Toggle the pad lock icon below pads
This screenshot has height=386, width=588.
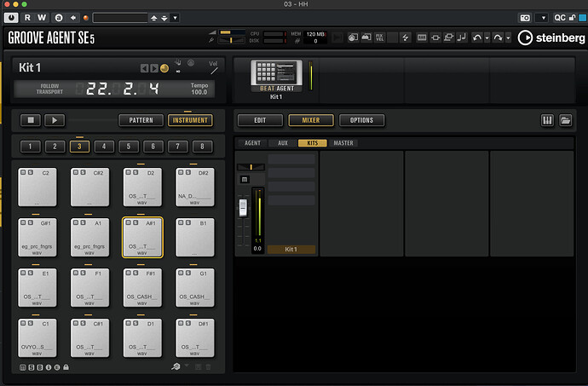coord(66,367)
